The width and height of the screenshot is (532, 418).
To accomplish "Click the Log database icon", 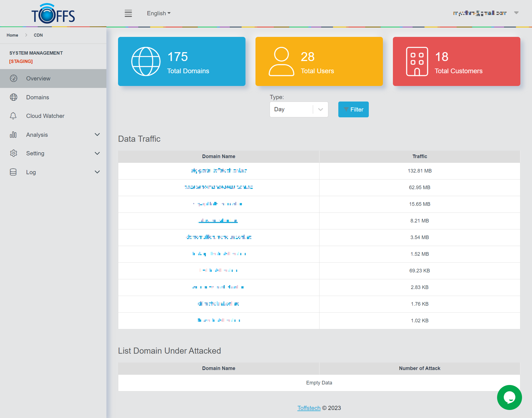I will 13,172.
